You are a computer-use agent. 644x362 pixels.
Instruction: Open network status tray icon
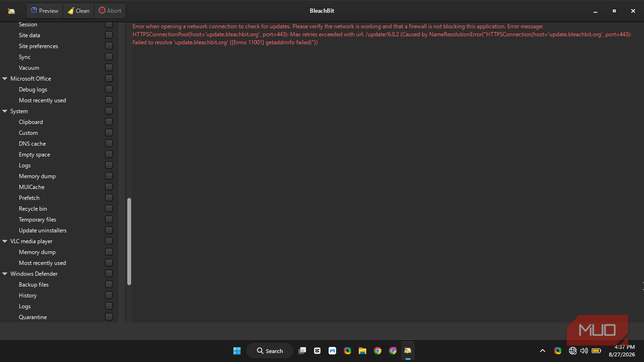pyautogui.click(x=573, y=351)
